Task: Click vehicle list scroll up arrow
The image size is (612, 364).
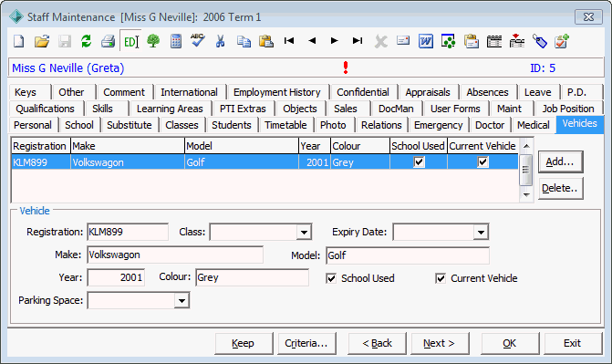Action: click(x=525, y=146)
